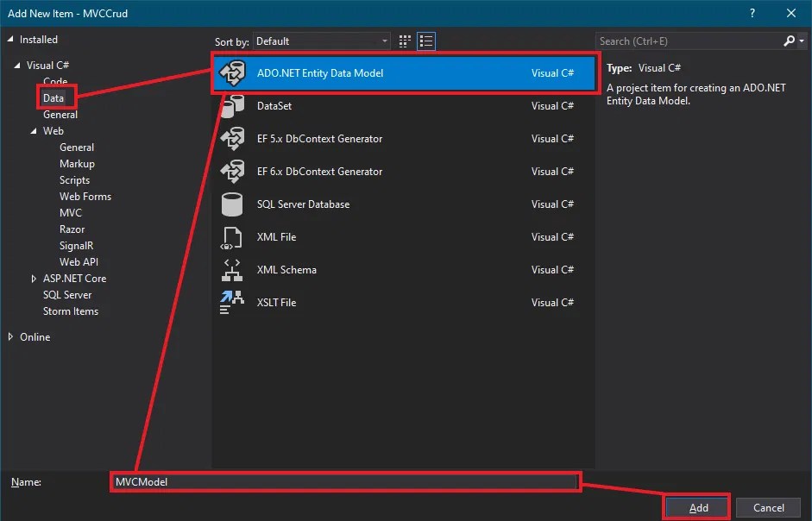Open the dialog help question mark
The image size is (812, 521).
click(x=752, y=14)
